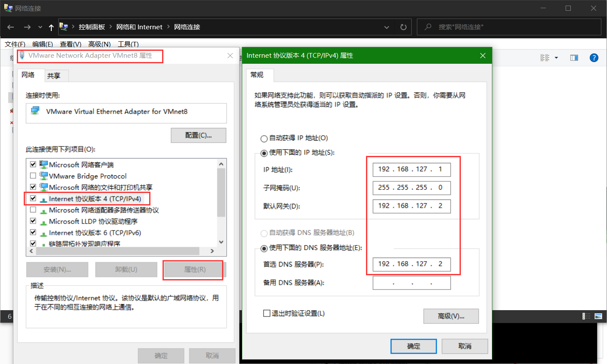Go back in the 网络连接 Explorer window
This screenshot has width=607, height=364.
click(x=11, y=27)
